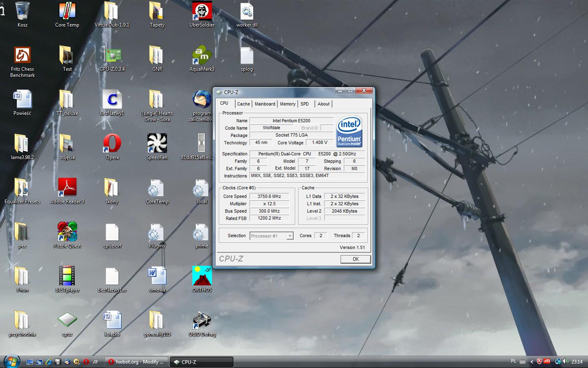
Task: Click the Show Desktop Quick Launch icon
Action: [x=30, y=362]
